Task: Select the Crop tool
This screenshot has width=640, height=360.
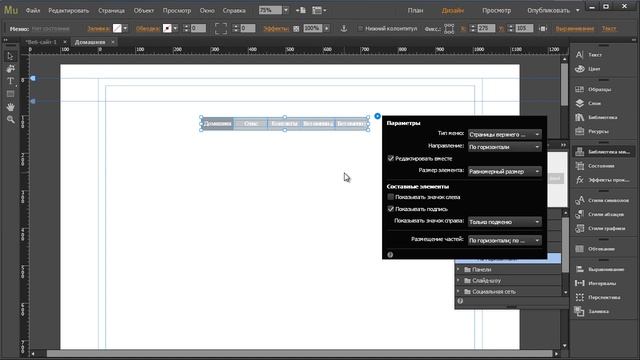Action: 11,69
